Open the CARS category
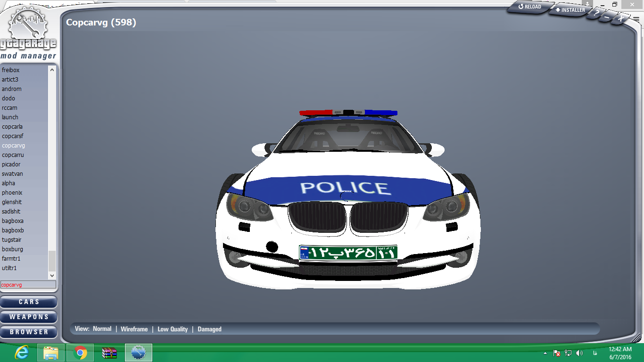The image size is (644, 362). (x=29, y=302)
